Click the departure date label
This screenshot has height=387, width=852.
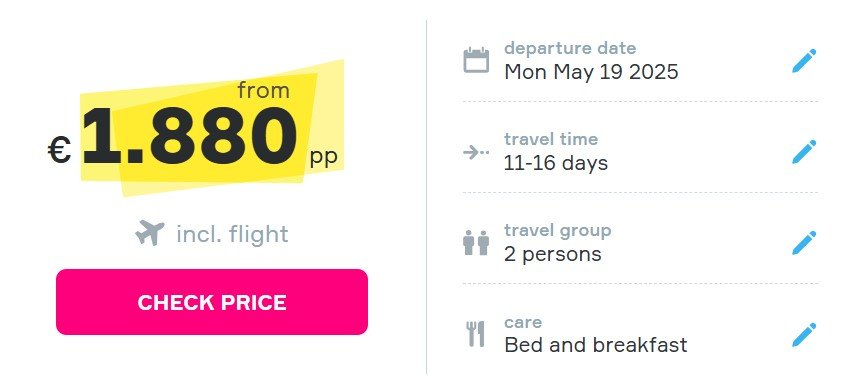pos(570,48)
